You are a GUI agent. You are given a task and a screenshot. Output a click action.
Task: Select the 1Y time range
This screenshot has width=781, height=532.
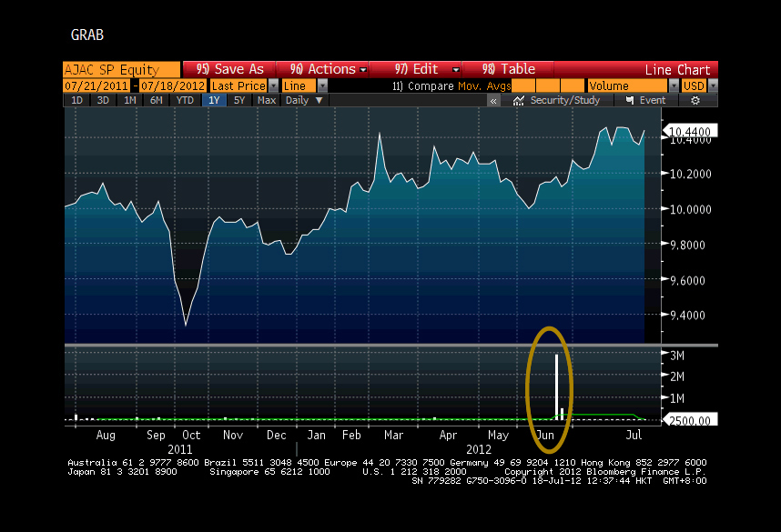[214, 101]
